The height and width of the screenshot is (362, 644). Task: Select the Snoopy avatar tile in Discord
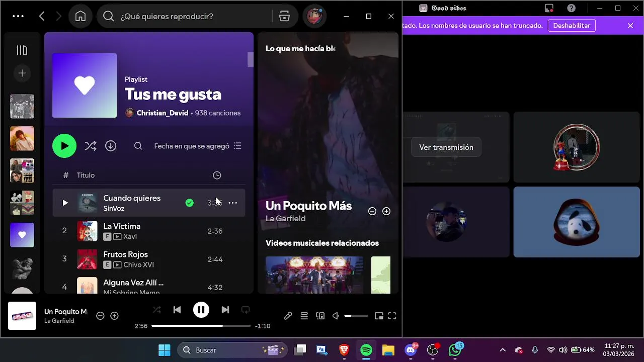tap(577, 222)
